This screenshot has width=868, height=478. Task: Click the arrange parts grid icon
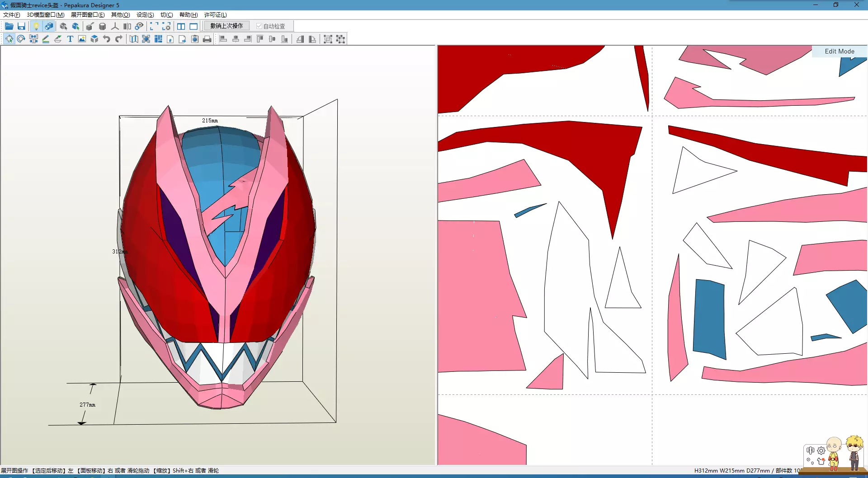coord(158,39)
